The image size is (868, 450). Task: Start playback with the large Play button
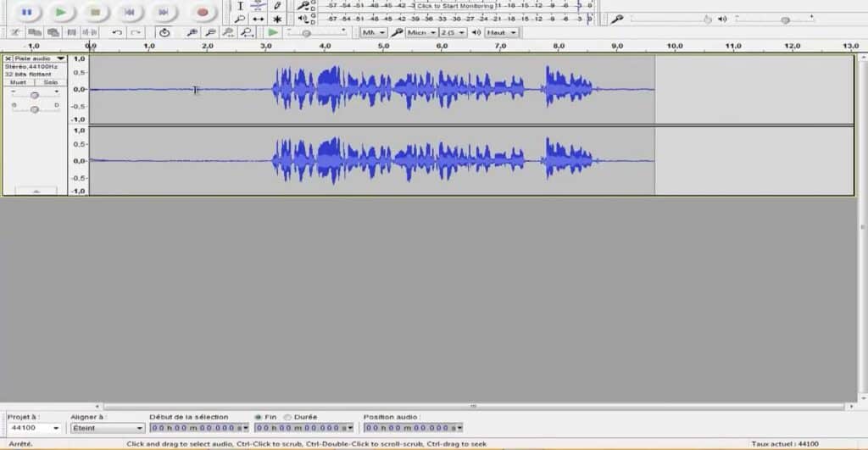[x=61, y=11]
